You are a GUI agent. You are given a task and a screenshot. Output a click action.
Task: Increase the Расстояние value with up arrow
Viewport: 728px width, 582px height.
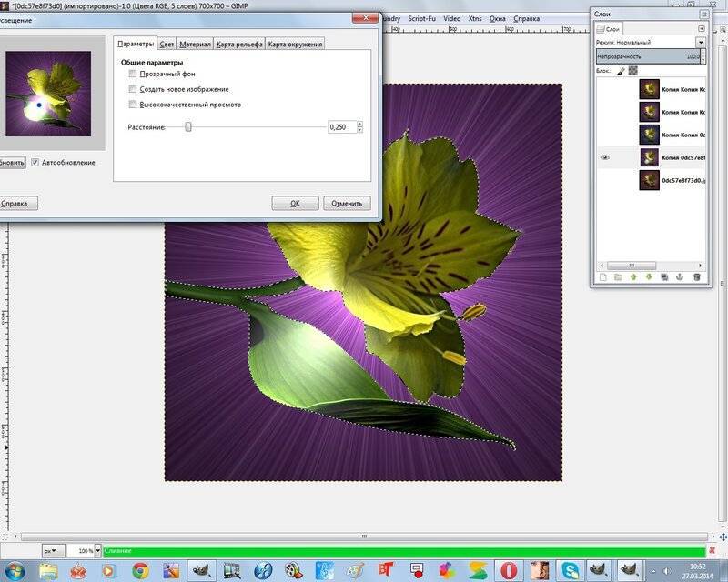(359, 124)
